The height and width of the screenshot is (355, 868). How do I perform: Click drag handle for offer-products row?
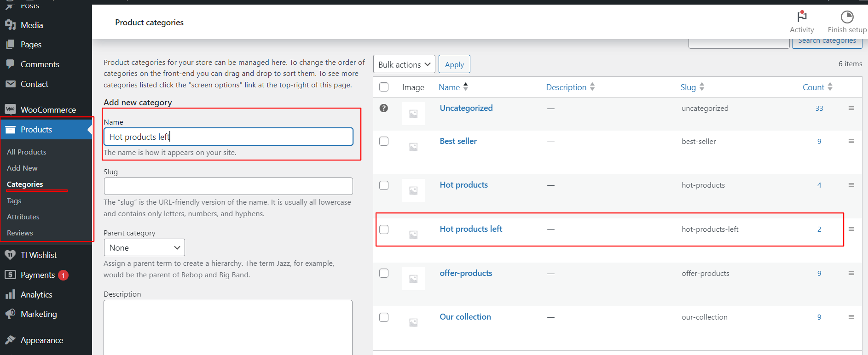tap(851, 273)
